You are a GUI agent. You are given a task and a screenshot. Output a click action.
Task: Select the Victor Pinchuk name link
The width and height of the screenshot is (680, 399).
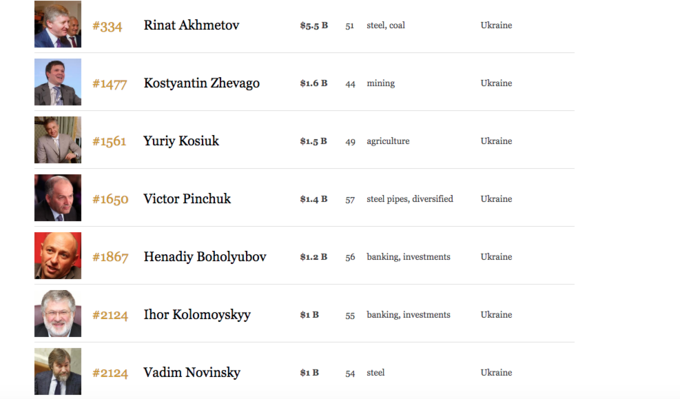coord(187,199)
